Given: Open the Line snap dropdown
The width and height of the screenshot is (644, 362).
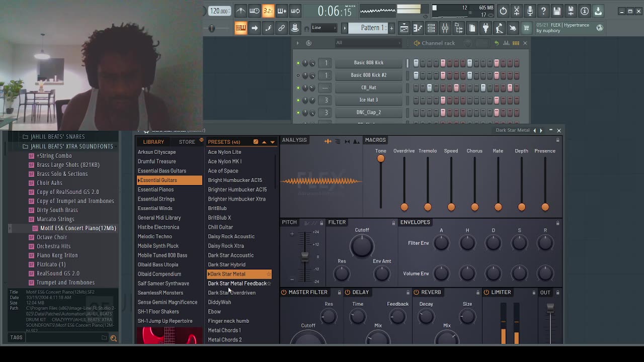Looking at the screenshot, I should pyautogui.click(x=323, y=28).
